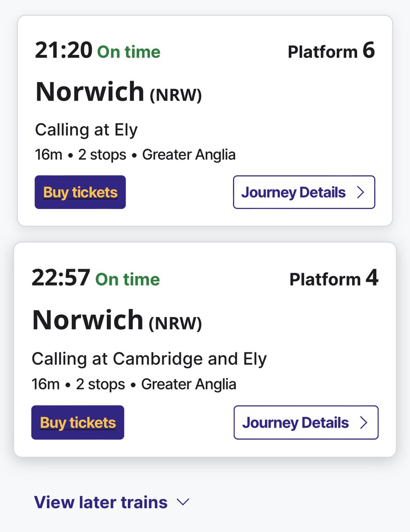Viewport: 410px width, 532px height.
Task: Click chevron arrow in first Journey Details
Action: click(x=360, y=192)
